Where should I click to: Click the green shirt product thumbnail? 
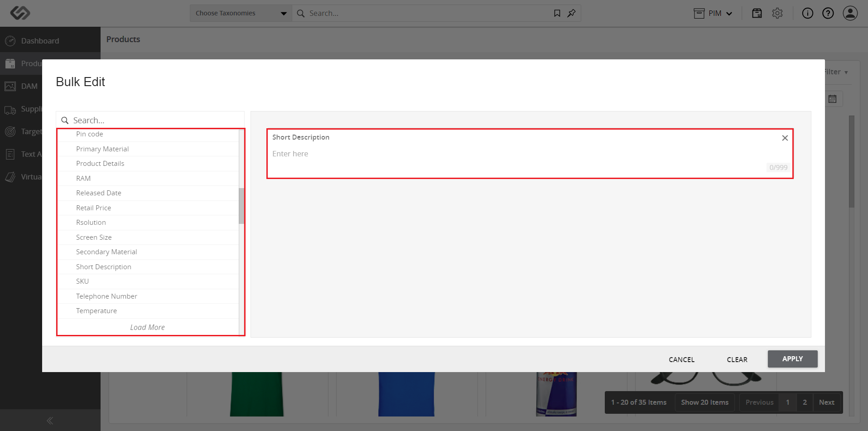point(256,394)
